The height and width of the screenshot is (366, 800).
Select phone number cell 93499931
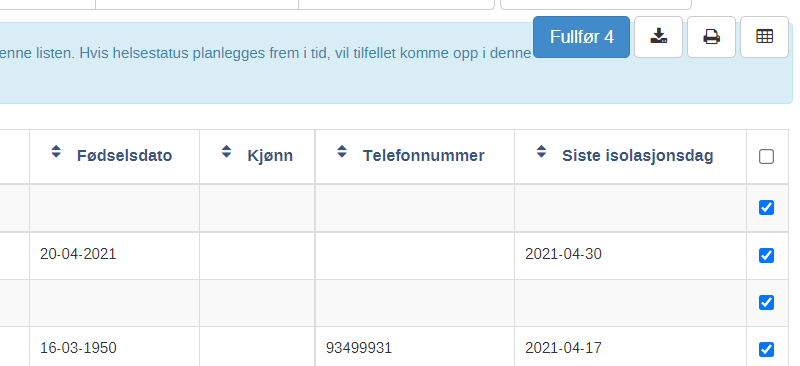point(359,348)
